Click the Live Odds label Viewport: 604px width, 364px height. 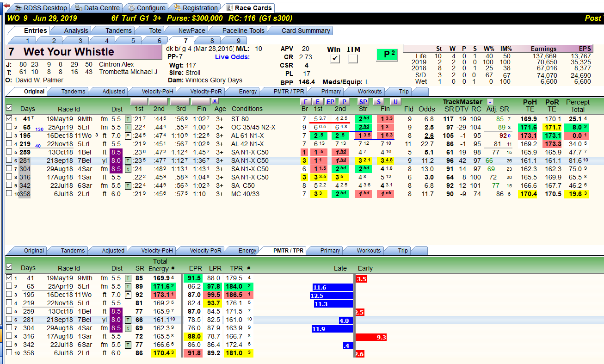click(232, 57)
